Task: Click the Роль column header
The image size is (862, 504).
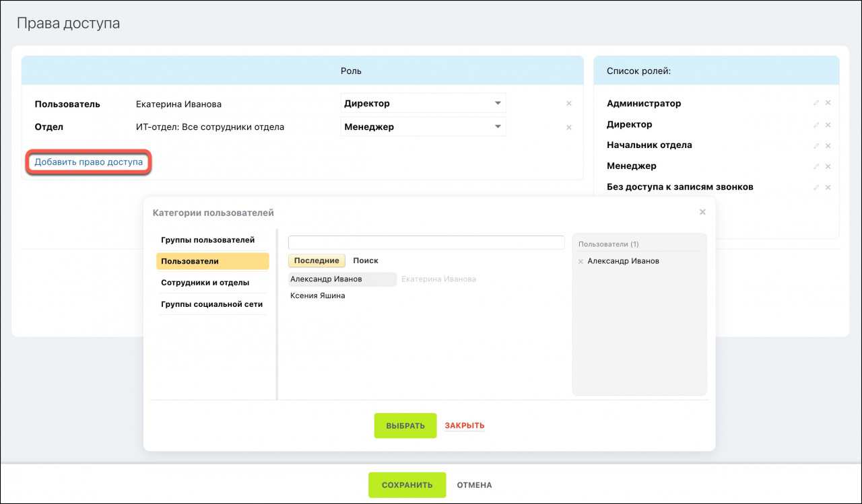Action: point(352,71)
